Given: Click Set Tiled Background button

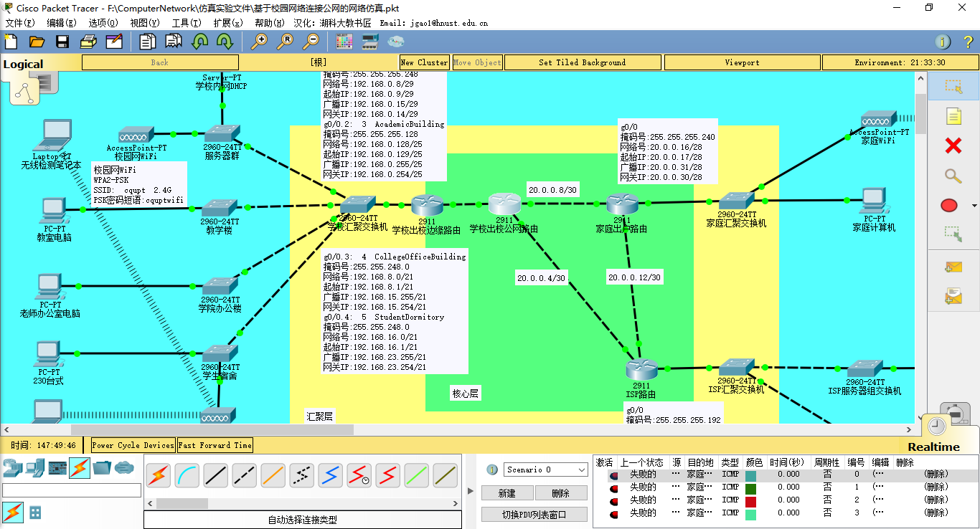Looking at the screenshot, I should point(583,62).
